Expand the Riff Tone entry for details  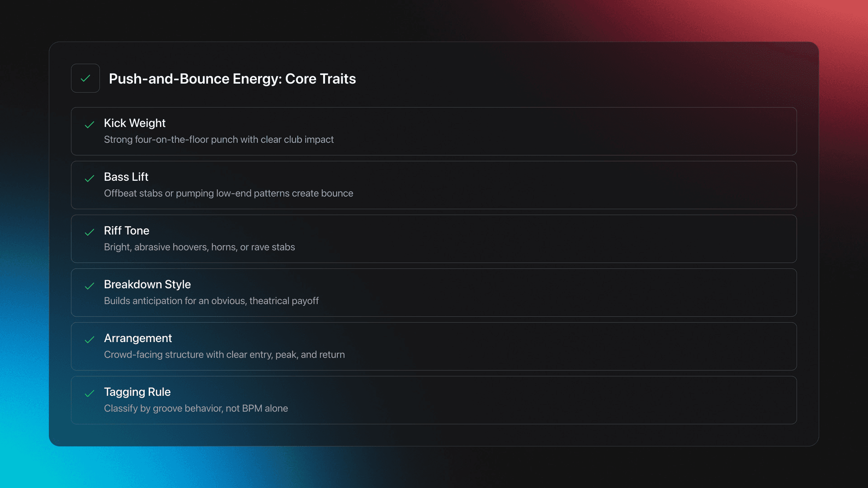434,239
